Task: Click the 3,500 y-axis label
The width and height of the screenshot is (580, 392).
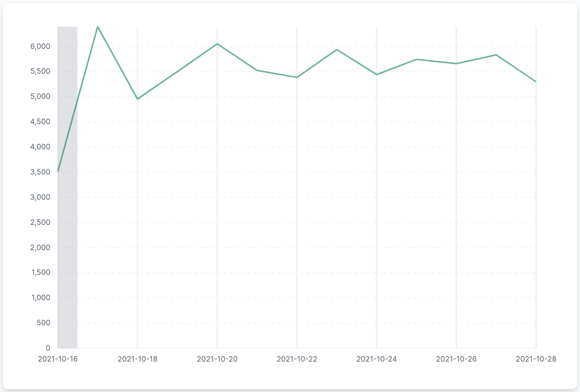Action: (40, 172)
